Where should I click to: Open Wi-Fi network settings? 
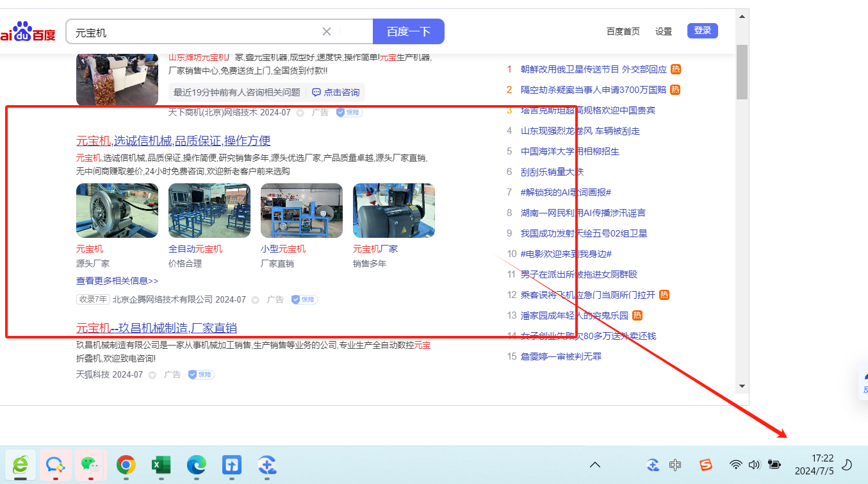[736, 465]
